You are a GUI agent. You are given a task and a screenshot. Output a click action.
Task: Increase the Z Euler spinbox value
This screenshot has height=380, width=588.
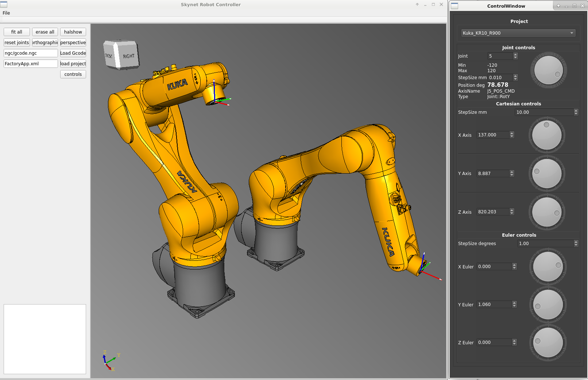[x=514, y=341]
